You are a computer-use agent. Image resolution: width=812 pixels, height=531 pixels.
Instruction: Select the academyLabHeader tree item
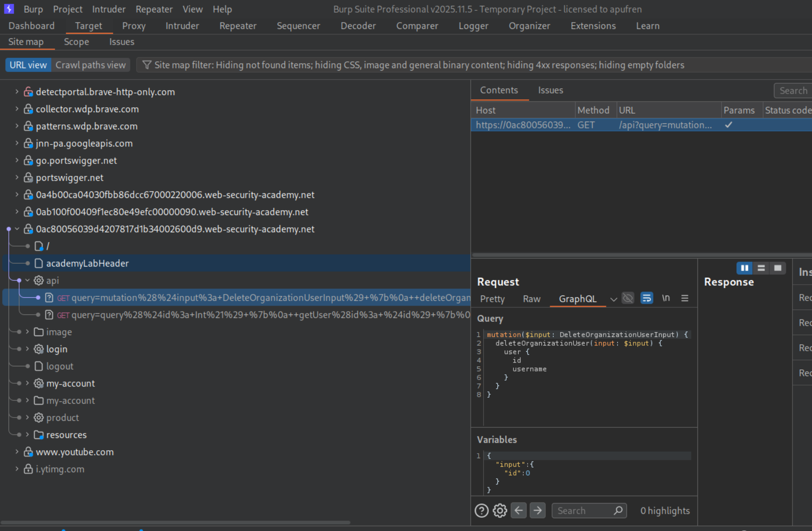pos(87,264)
